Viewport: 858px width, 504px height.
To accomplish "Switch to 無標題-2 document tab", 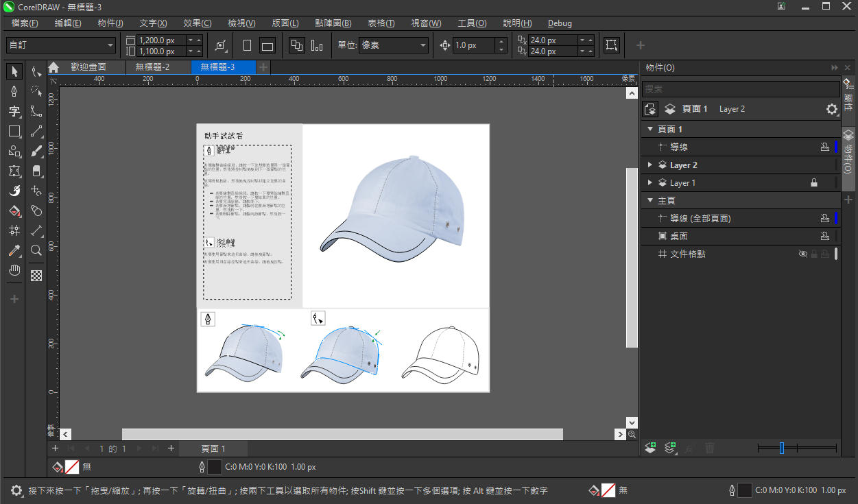I will click(x=152, y=67).
